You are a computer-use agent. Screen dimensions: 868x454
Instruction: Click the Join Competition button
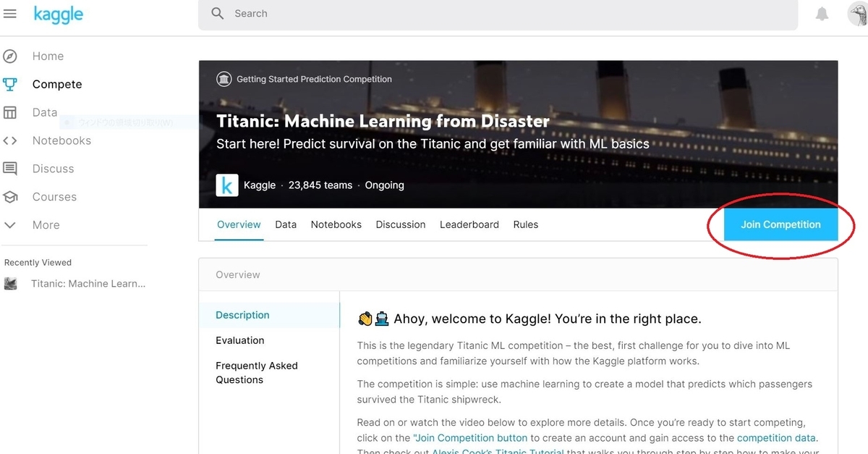[780, 224]
